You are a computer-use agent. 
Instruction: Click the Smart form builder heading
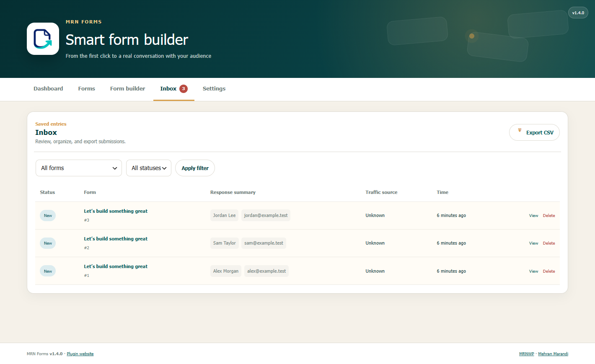point(127,40)
